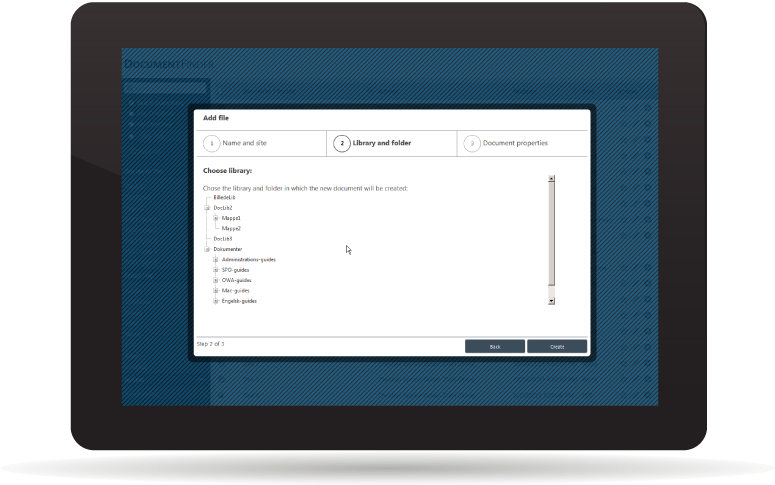775x485 pixels.
Task: Select the Engelsk-guides folder
Action: [239, 301]
